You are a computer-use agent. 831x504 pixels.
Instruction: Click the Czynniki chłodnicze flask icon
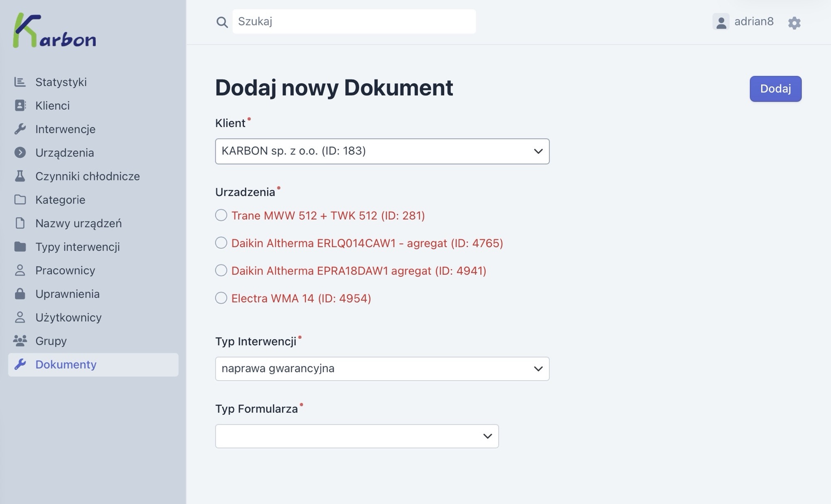click(x=20, y=176)
